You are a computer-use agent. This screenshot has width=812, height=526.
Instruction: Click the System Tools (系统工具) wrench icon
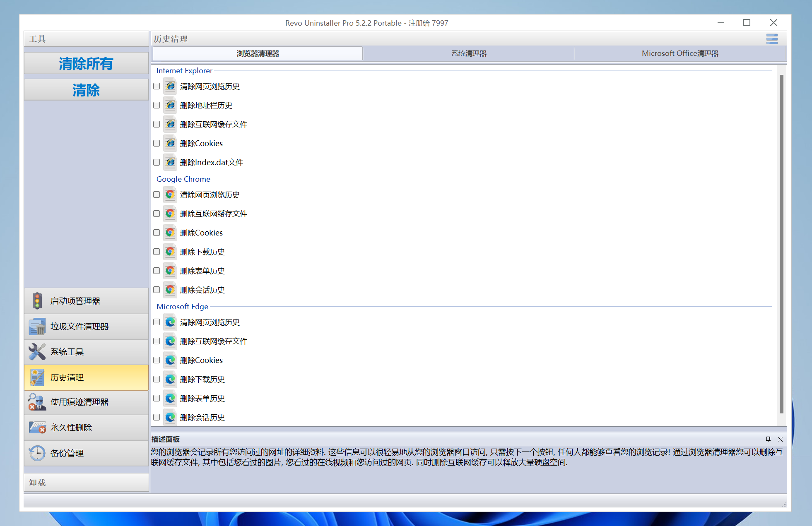coord(37,352)
